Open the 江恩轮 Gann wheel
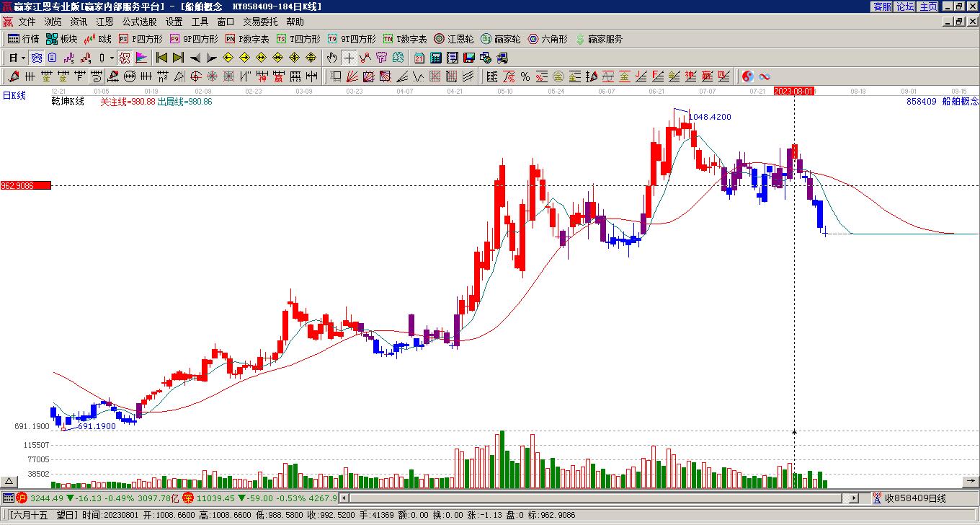Viewport: 980px width, 525px height. click(x=454, y=39)
